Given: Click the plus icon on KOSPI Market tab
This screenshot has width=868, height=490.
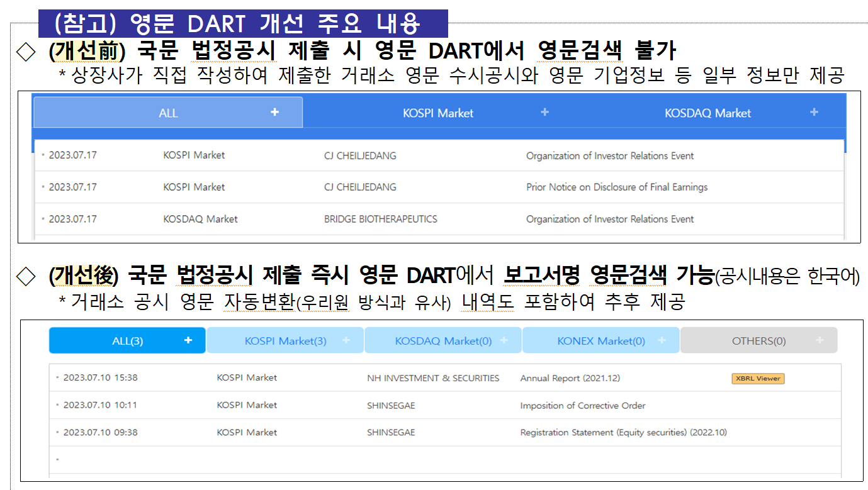Looking at the screenshot, I should pyautogui.click(x=544, y=112).
